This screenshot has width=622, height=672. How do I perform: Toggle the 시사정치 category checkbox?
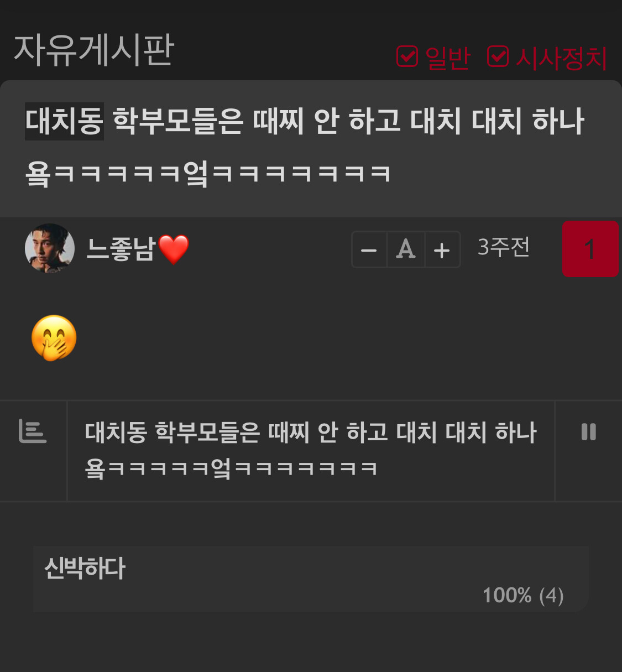click(498, 56)
